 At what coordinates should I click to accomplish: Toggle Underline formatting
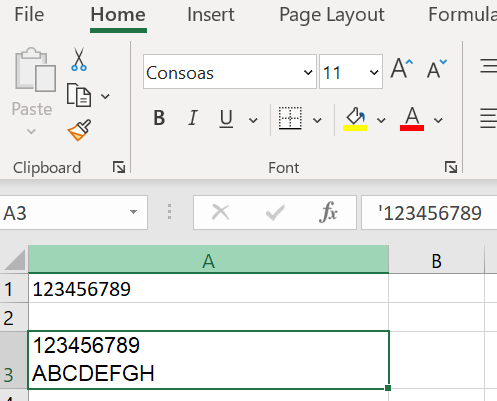click(x=226, y=119)
